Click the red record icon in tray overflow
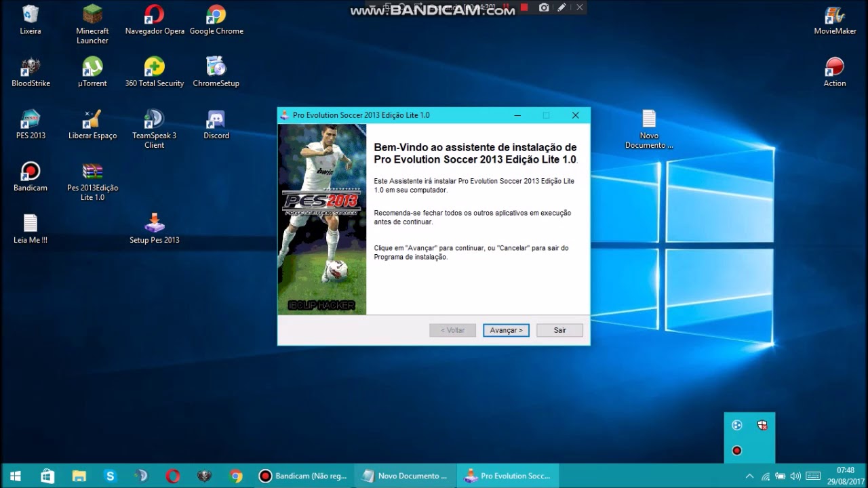This screenshot has height=488, width=868. pyautogui.click(x=736, y=451)
